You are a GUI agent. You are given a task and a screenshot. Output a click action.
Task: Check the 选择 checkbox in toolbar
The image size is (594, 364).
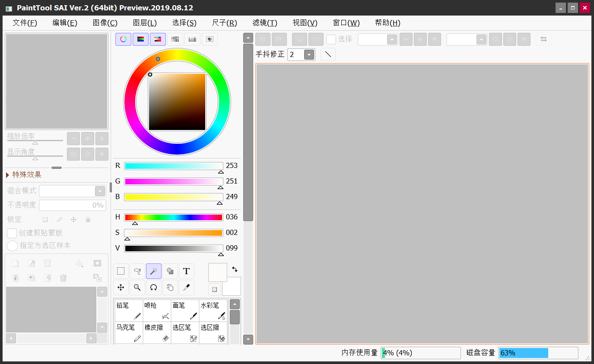(x=331, y=39)
